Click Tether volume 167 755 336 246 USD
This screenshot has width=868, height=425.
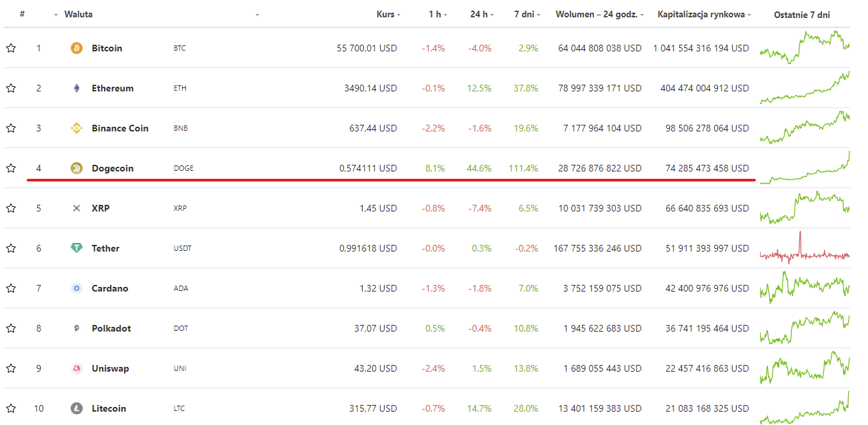pos(597,248)
